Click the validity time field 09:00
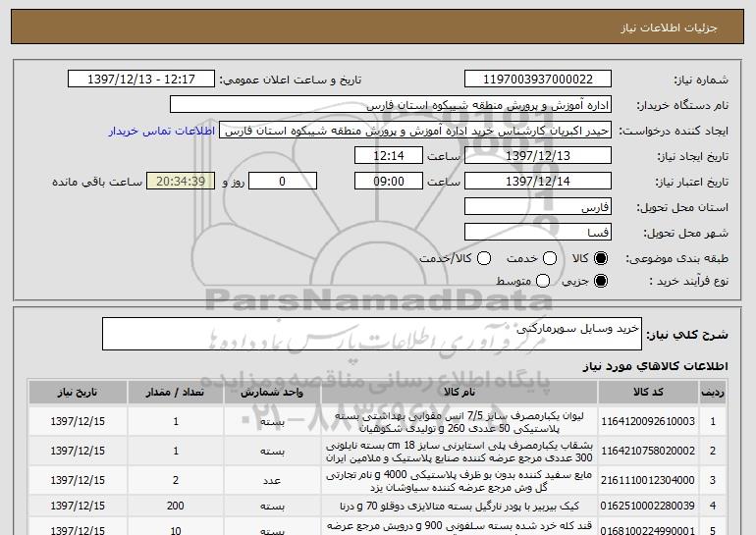Image resolution: width=756 pixels, height=535 pixels. tap(389, 182)
